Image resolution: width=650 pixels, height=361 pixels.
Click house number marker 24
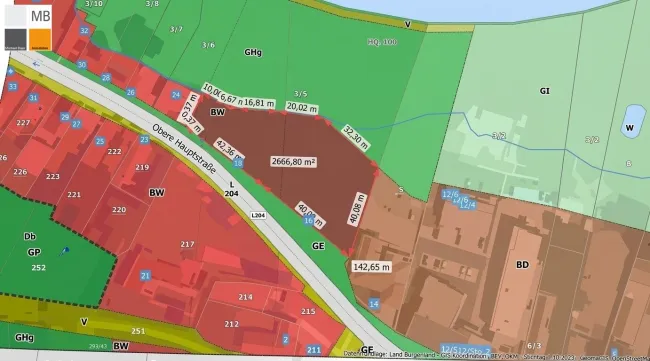point(176,95)
